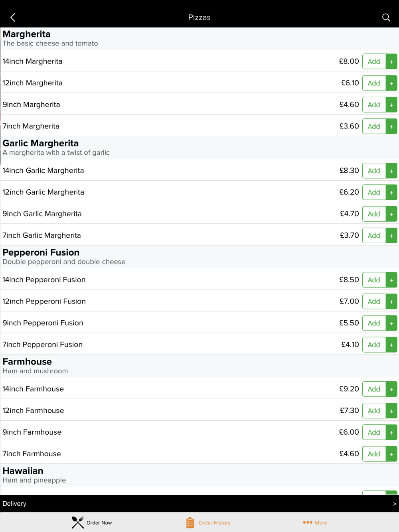Tap plus icon for 12inch Farmhouse
The height and width of the screenshot is (532, 399).
click(391, 411)
